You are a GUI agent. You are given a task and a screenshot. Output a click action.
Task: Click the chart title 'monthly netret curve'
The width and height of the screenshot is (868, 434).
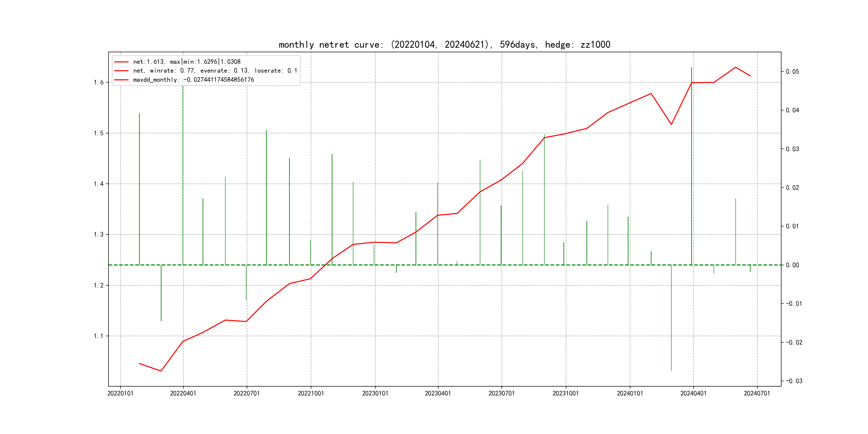[x=444, y=44]
